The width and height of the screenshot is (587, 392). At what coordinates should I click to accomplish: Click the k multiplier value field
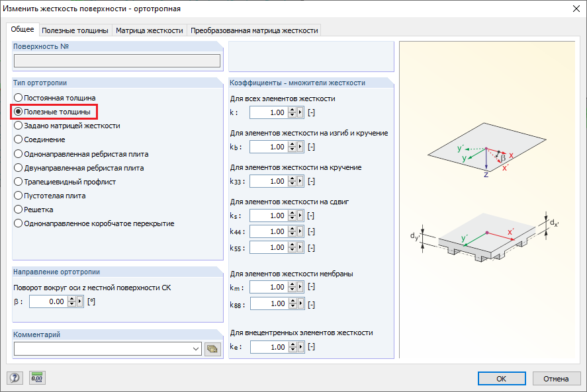click(x=269, y=112)
